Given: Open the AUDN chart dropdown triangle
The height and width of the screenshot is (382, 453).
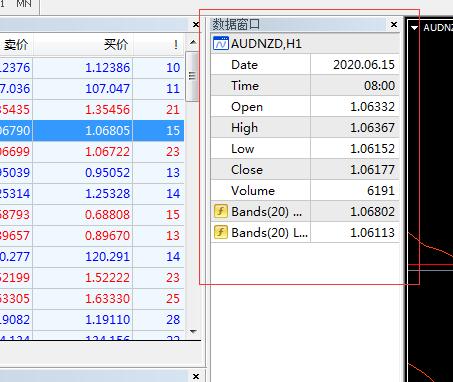Looking at the screenshot, I should pyautogui.click(x=414, y=28).
